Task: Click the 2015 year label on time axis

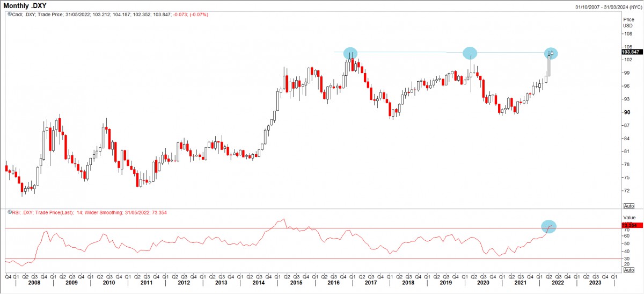Action: click(x=296, y=282)
